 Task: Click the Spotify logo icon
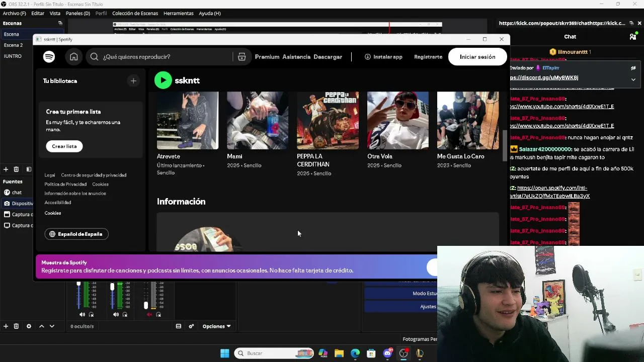click(49, 57)
